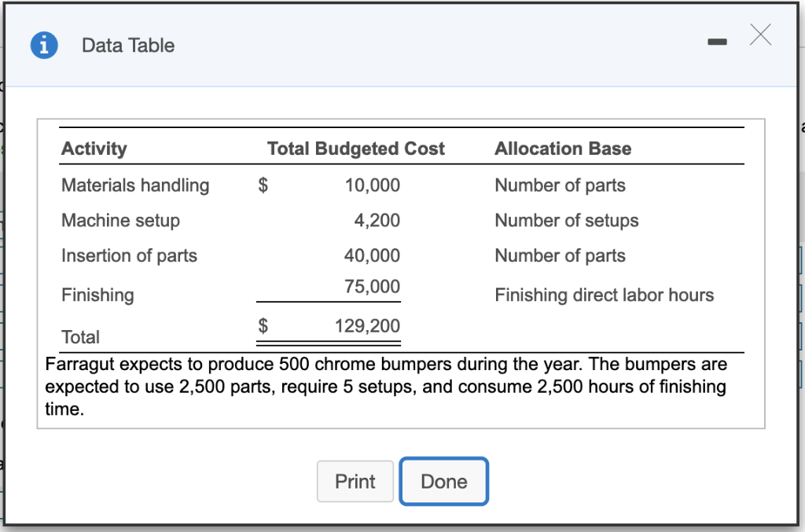Click the Finishing activity label
The height and width of the screenshot is (532, 805).
97,295
